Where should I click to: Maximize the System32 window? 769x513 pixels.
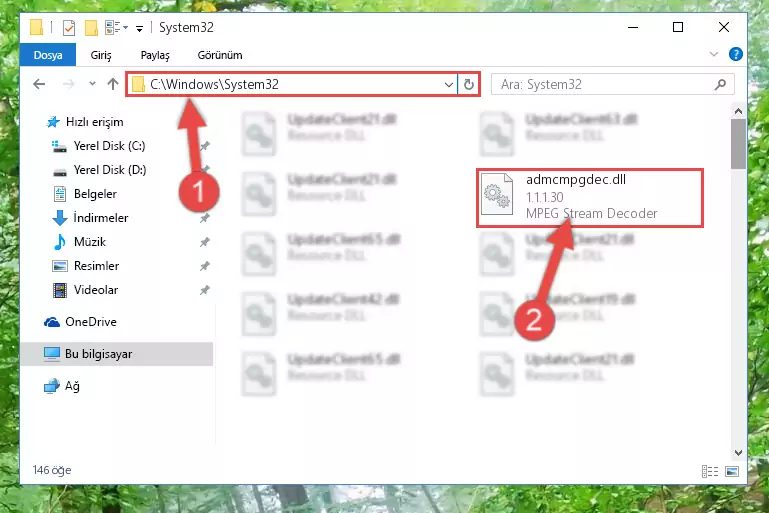(678, 27)
